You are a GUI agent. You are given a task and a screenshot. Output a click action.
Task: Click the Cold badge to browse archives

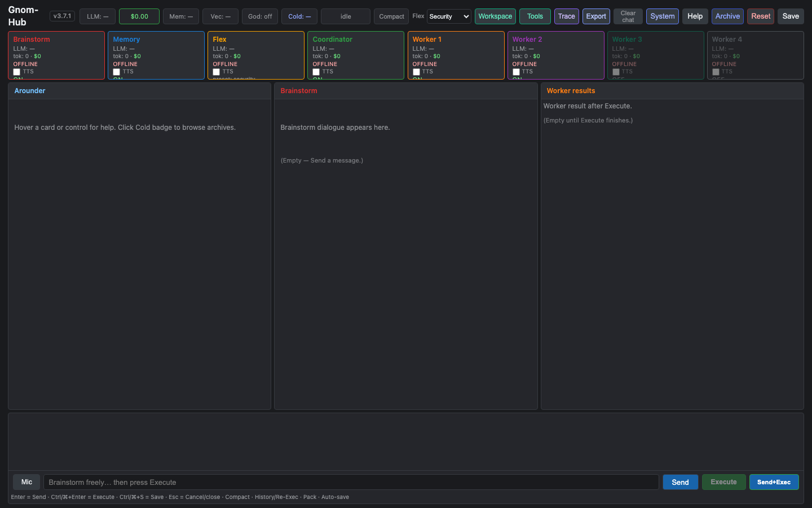299,16
